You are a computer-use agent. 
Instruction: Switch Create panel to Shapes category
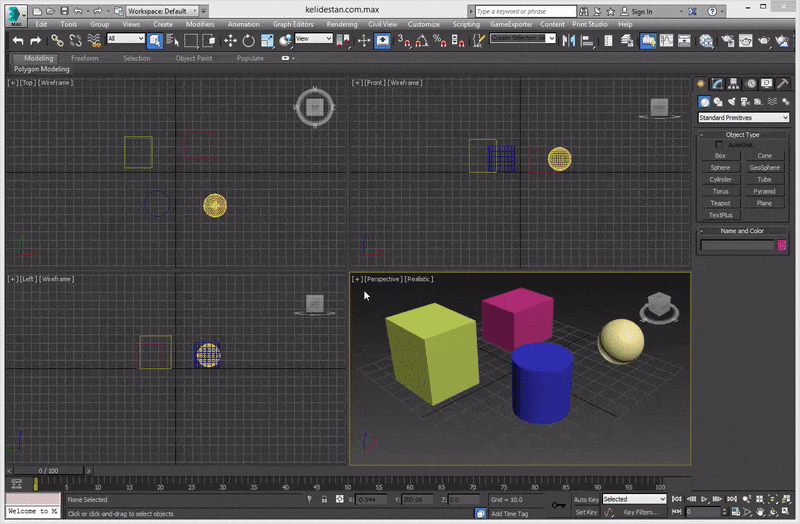tap(718, 102)
